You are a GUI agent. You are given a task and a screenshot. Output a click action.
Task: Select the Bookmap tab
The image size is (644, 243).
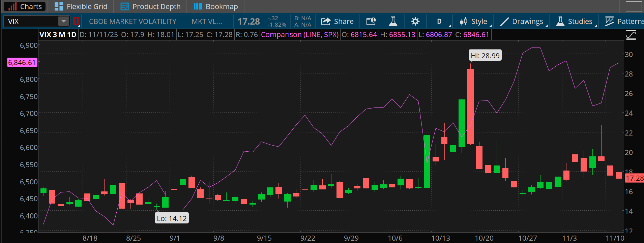click(216, 6)
